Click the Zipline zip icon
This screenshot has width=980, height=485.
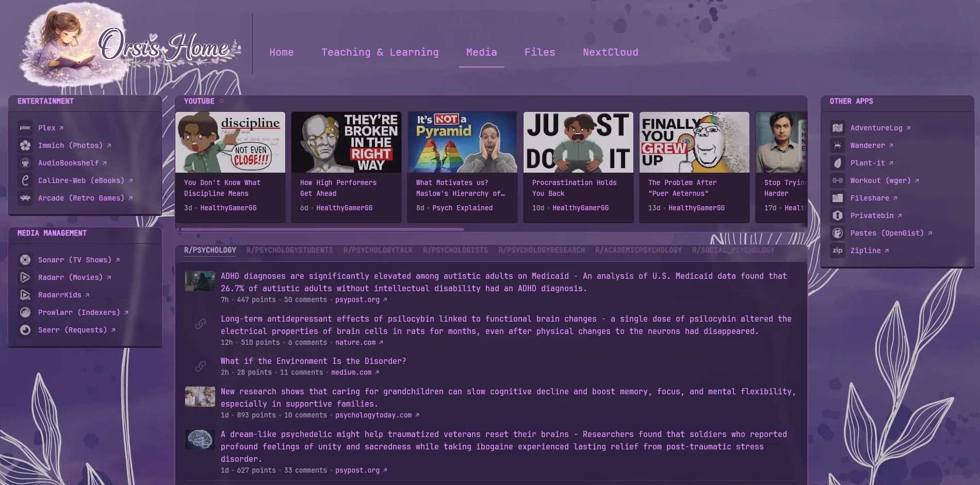838,250
